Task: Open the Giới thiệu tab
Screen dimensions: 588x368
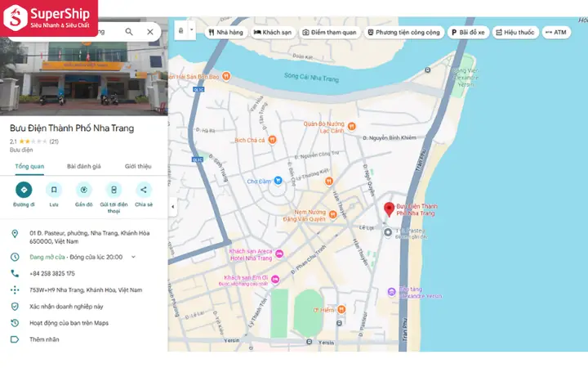Action: pyautogui.click(x=138, y=166)
